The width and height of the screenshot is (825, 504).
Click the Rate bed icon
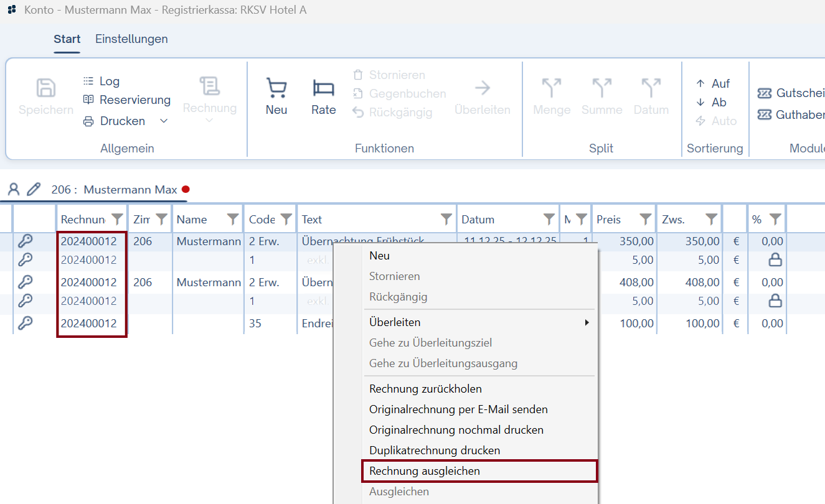[x=323, y=89]
